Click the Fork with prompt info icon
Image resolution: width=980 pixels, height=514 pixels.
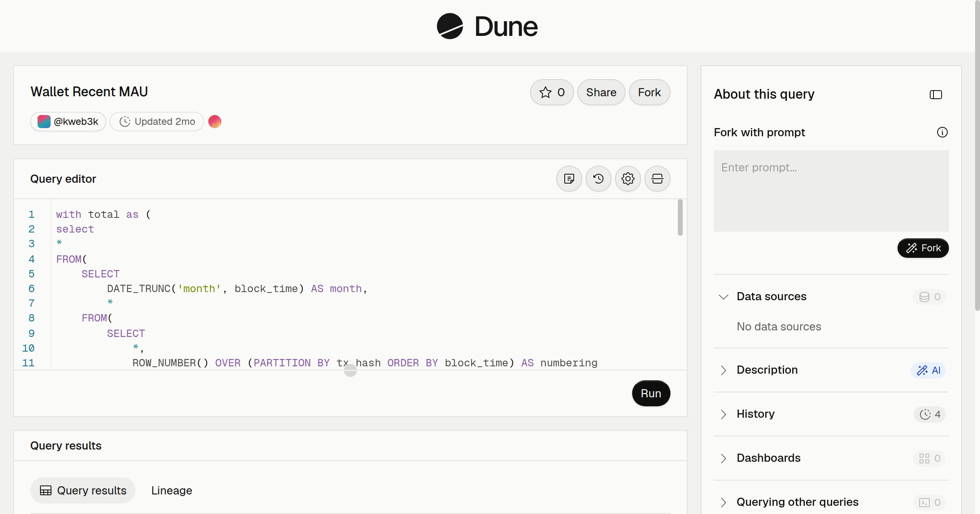(942, 132)
